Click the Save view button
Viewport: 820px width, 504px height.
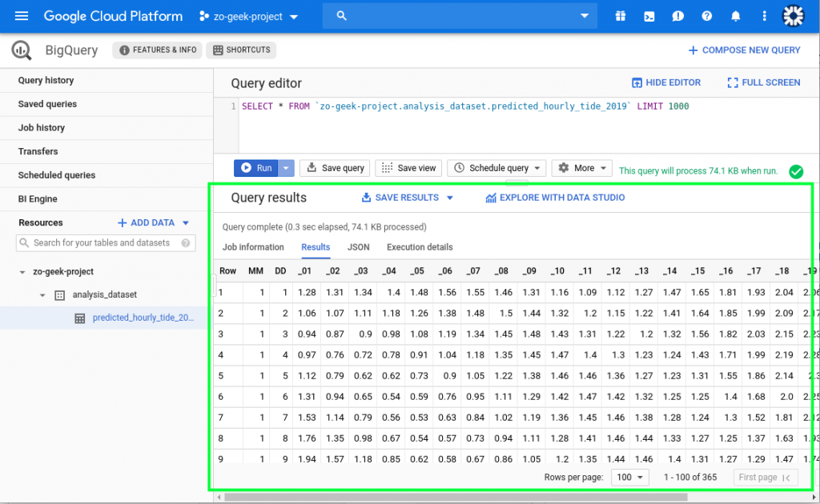click(x=408, y=168)
